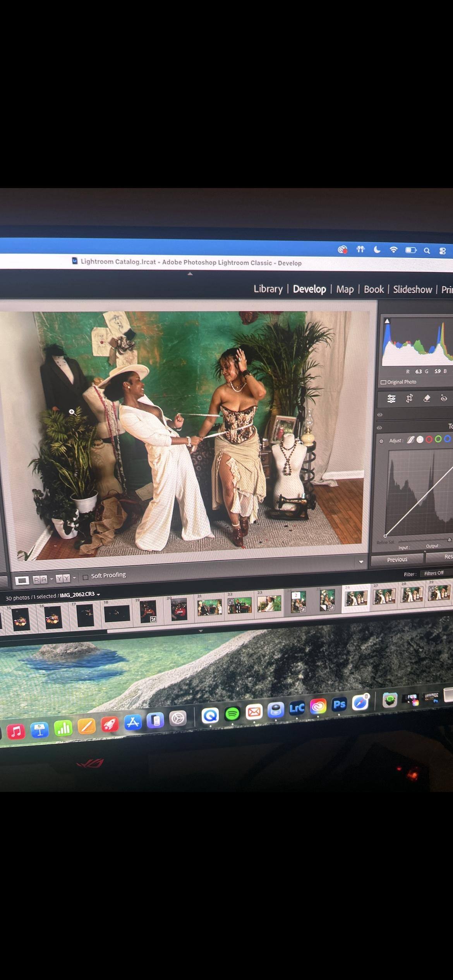Open Photoshop from the dock

339,704
